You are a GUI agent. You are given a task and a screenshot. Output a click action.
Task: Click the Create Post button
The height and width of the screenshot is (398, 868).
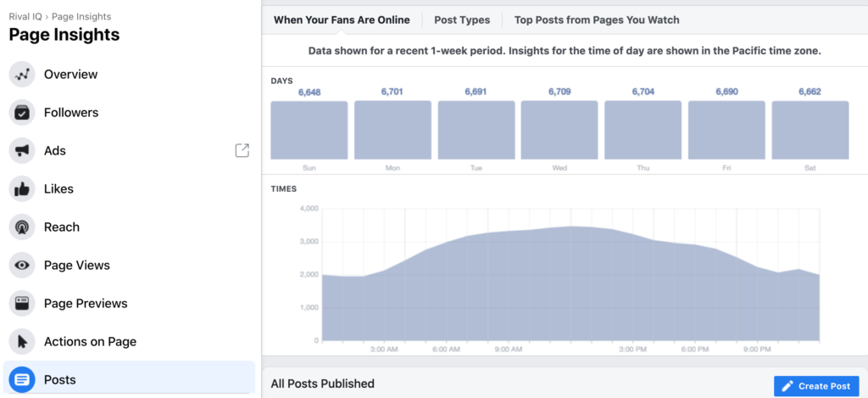[x=816, y=386]
